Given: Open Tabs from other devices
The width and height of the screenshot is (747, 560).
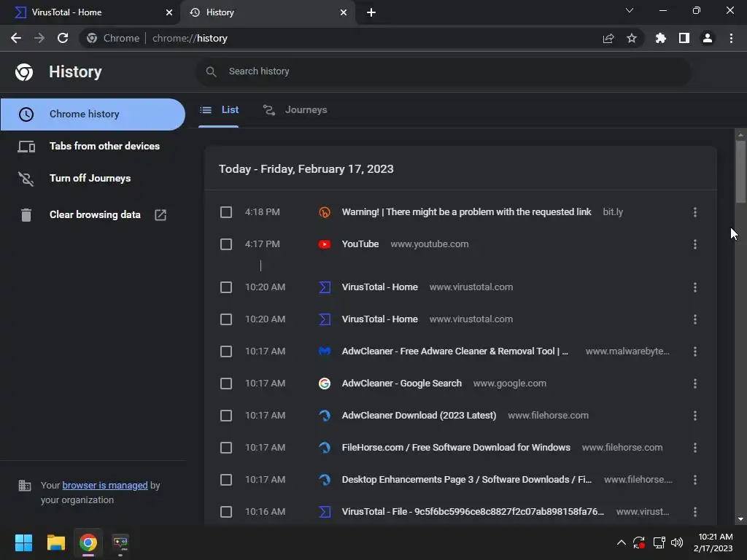Looking at the screenshot, I should [93, 146].
